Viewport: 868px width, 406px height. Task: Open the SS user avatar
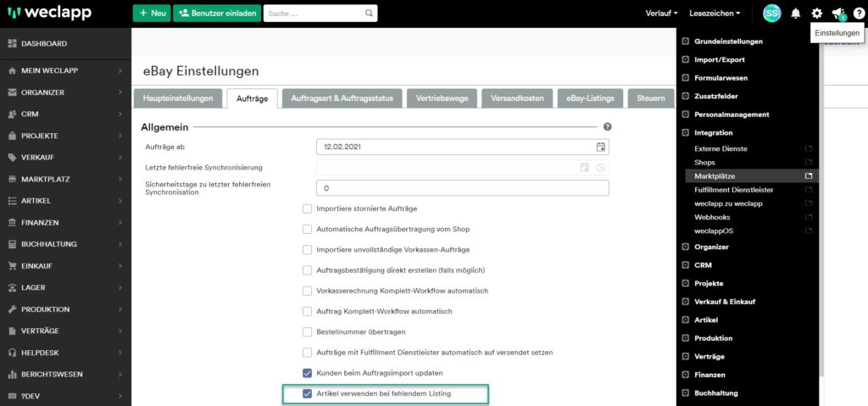pyautogui.click(x=771, y=14)
